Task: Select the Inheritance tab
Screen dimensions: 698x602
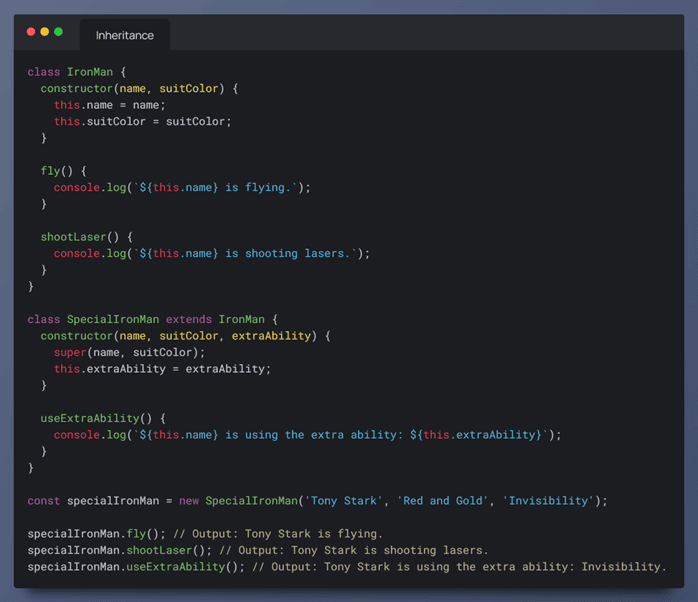Action: coord(125,35)
